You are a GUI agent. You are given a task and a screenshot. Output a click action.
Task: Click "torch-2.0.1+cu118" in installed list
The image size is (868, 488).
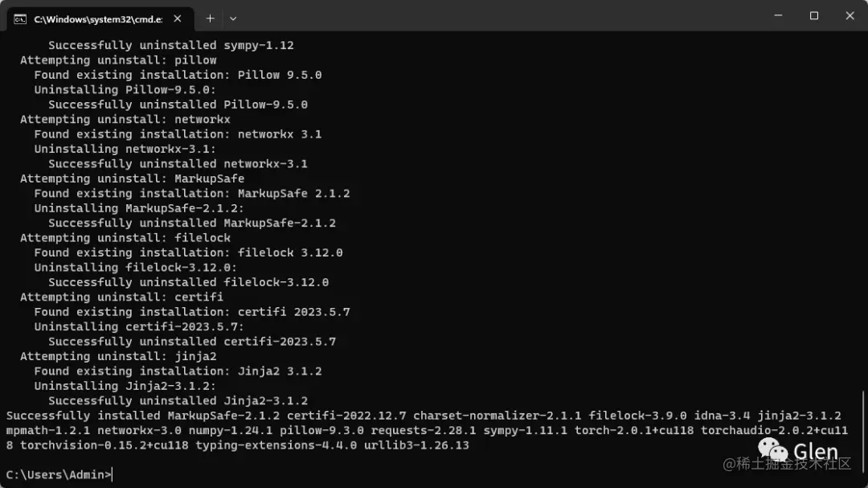[634, 430]
